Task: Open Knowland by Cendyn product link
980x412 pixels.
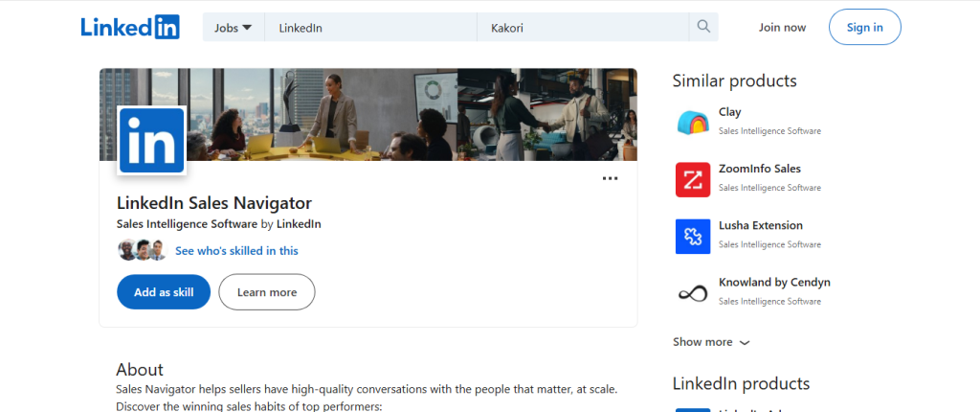Action: pyautogui.click(x=774, y=283)
